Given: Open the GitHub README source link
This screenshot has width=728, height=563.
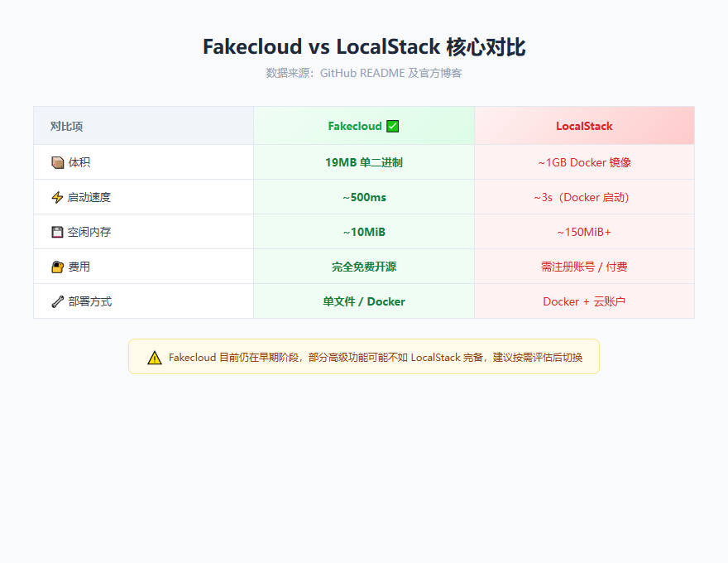Looking at the screenshot, I should 359,73.
